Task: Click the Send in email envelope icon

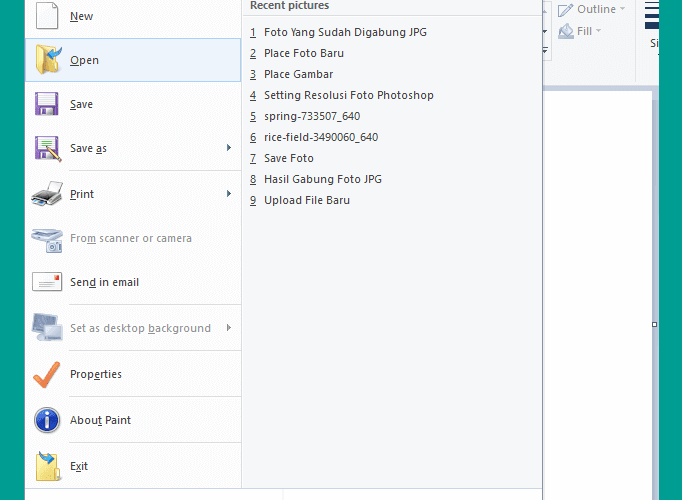Action: click(x=47, y=282)
